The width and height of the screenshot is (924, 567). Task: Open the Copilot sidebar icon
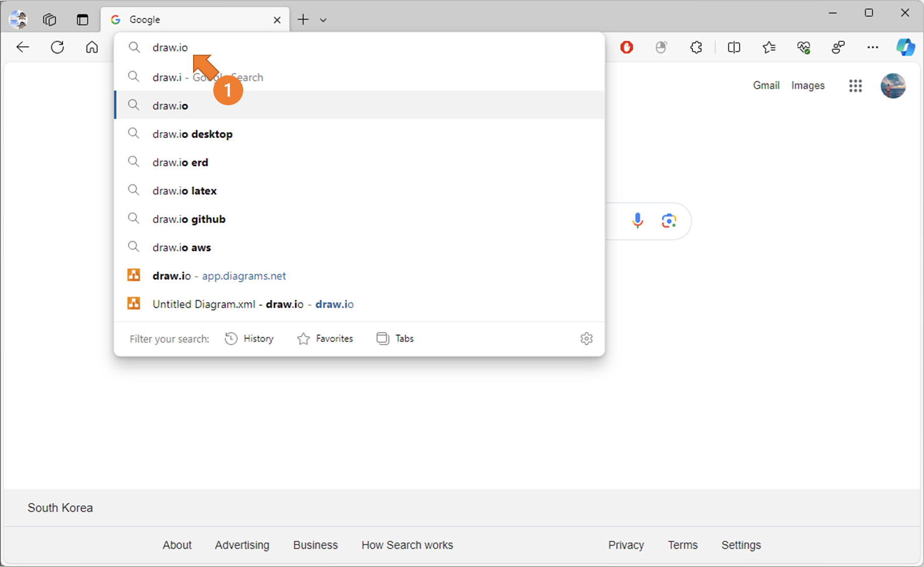[x=905, y=48]
